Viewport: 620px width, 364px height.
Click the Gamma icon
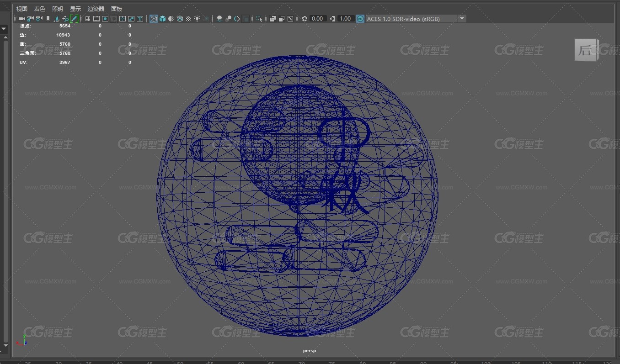pos(332,19)
